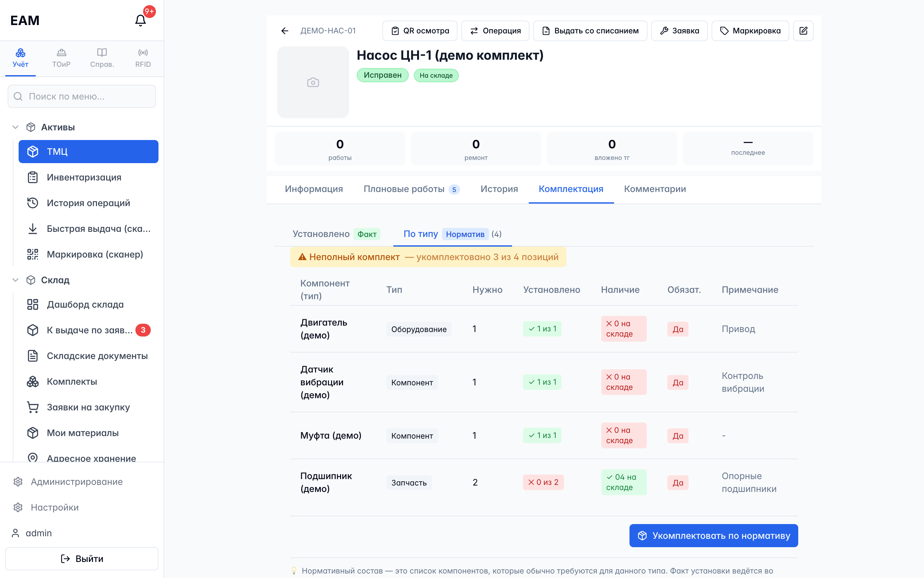This screenshot has width=924, height=578.
Task: Open История операций clock icon
Action: tap(33, 203)
